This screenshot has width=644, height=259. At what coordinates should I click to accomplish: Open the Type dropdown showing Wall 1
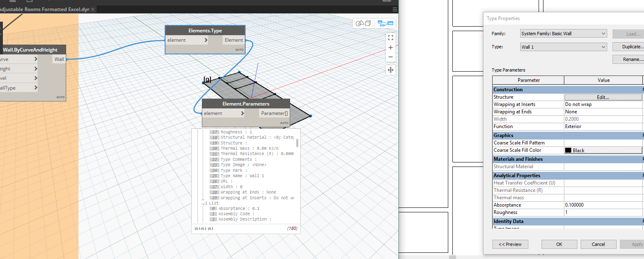coord(563,47)
